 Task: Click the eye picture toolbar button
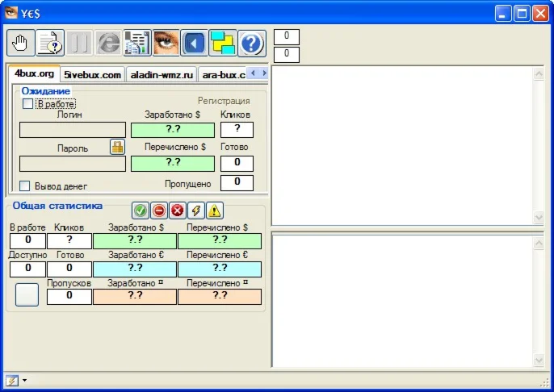(166, 43)
